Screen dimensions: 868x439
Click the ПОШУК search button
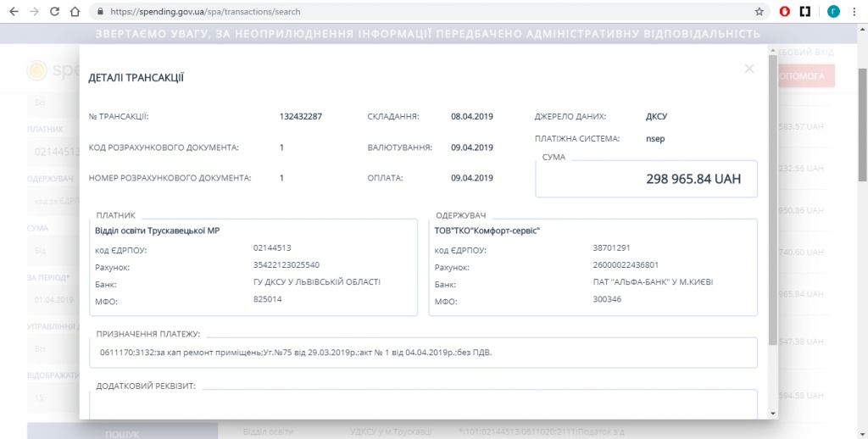122,434
